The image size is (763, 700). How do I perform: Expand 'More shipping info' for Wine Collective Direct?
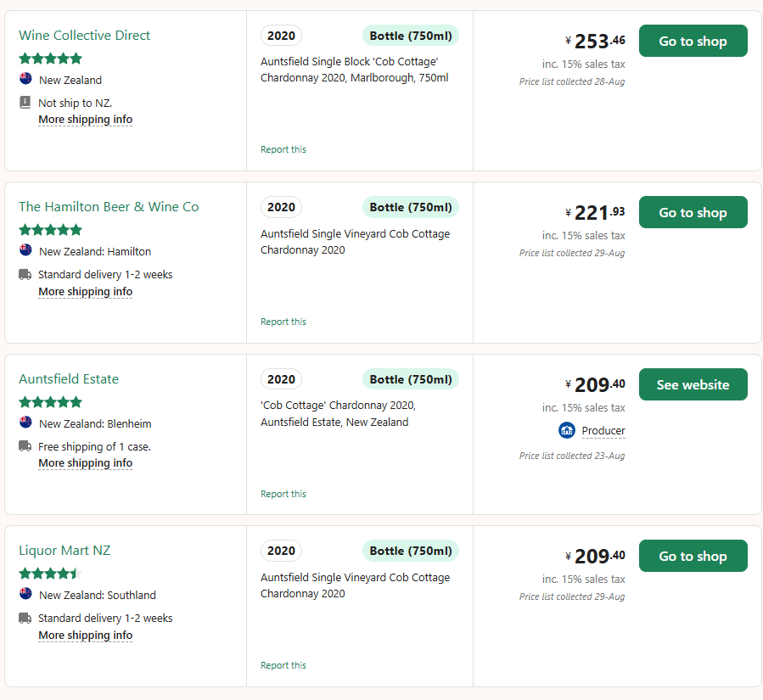85,120
